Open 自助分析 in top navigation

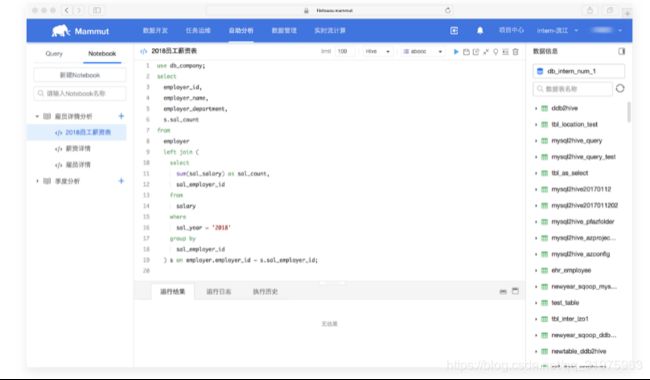tap(241, 30)
